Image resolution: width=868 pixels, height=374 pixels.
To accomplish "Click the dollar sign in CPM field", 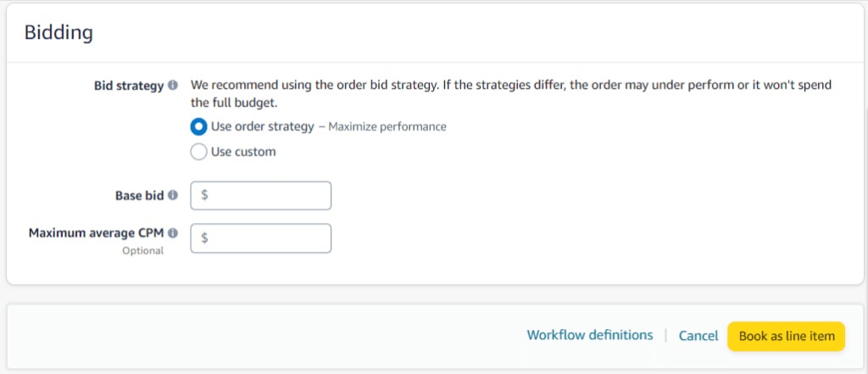I will [205, 238].
